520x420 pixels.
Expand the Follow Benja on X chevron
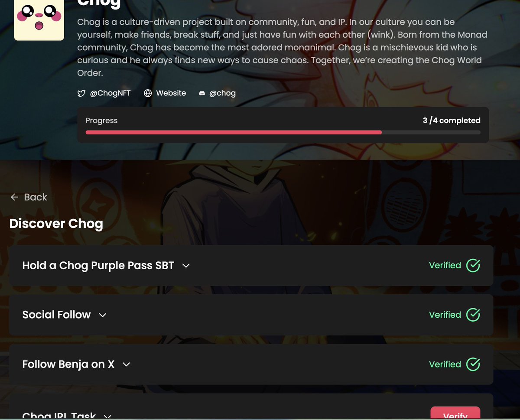tap(126, 365)
